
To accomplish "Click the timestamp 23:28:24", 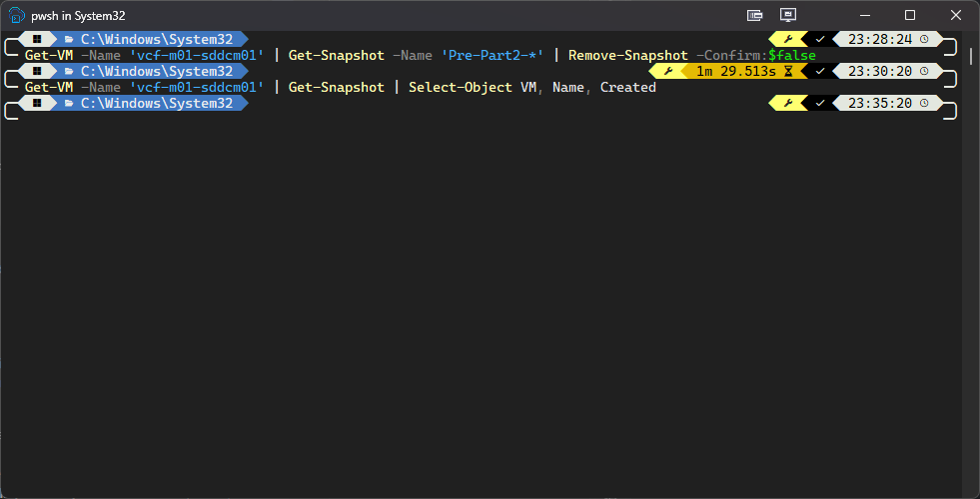I will (880, 39).
